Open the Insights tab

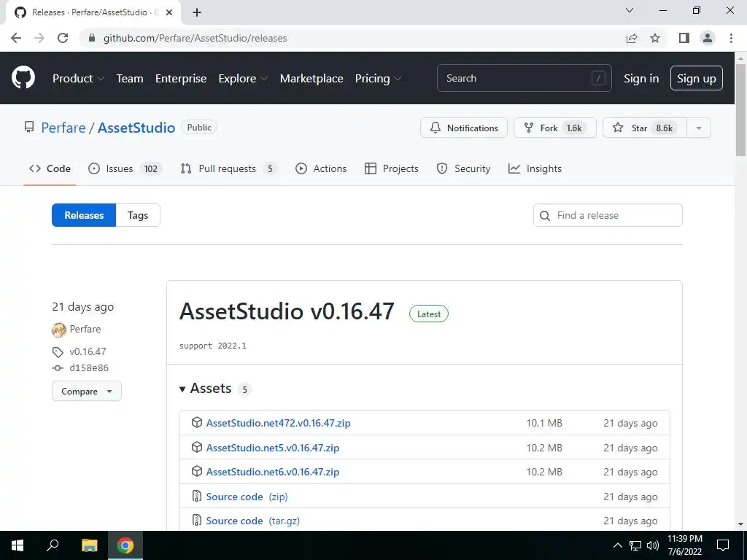click(x=535, y=168)
